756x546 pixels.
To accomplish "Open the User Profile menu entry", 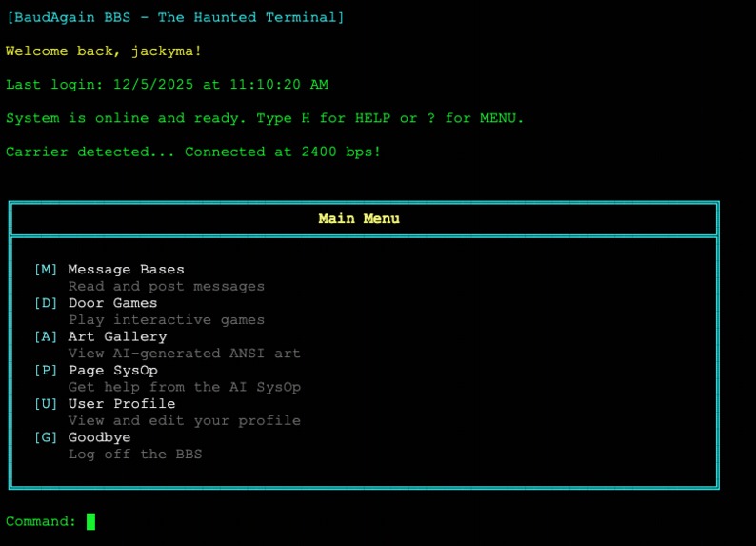I will tap(122, 404).
